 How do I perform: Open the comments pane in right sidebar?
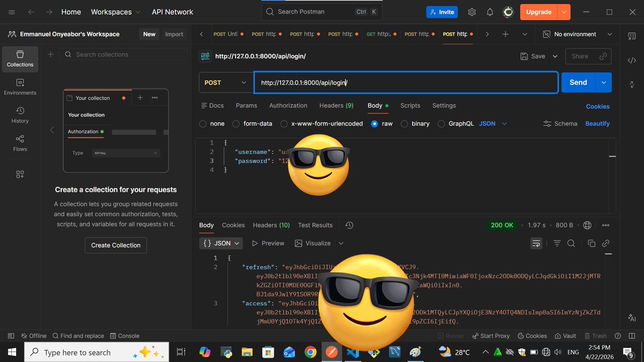click(632, 36)
